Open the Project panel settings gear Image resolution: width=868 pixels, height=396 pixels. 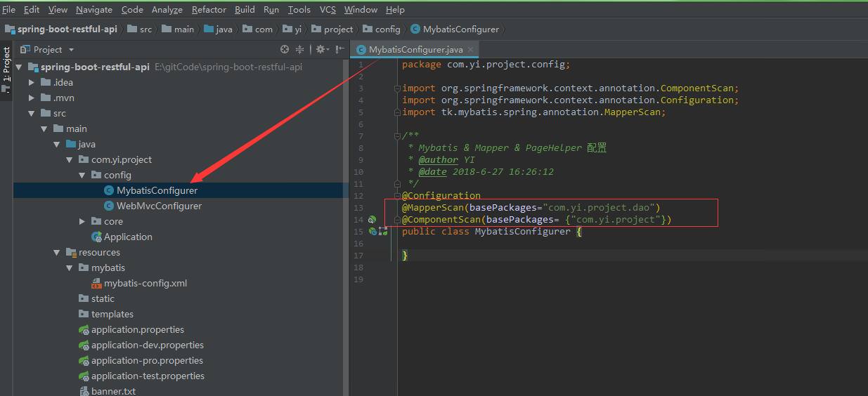(x=320, y=49)
